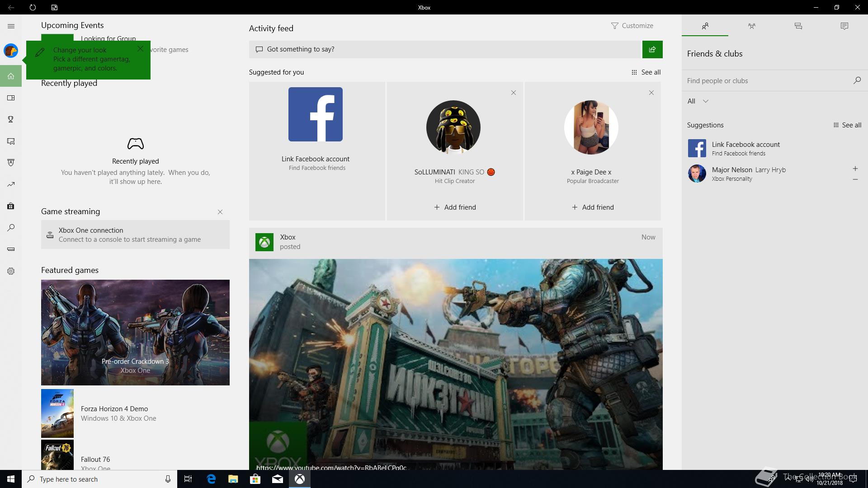Click the title bar icon beside refresh

[54, 7]
